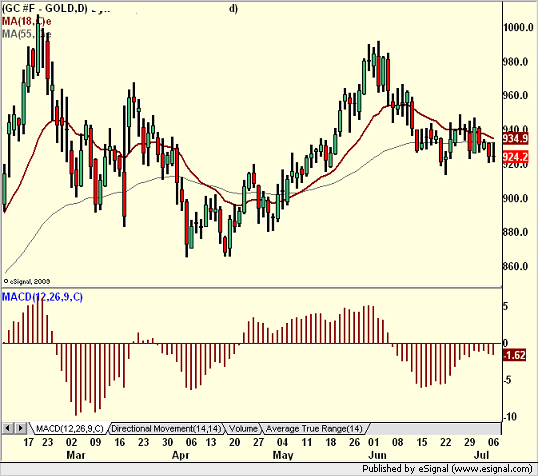
Task: Click the -1.62 MACD value marker
Action: 514,355
